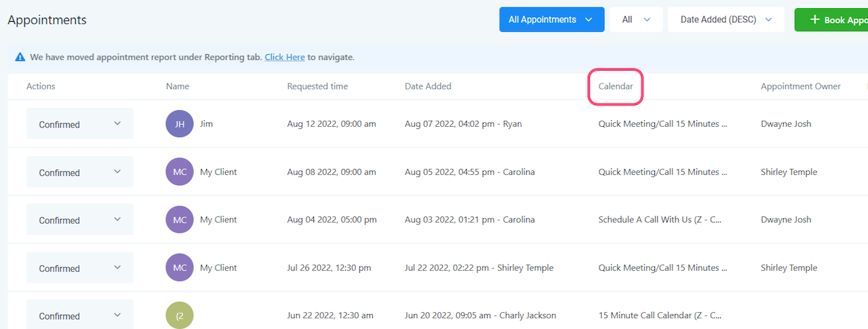
Task: Select requested time Jun 22 2022, 12:30 am
Action: click(332, 315)
